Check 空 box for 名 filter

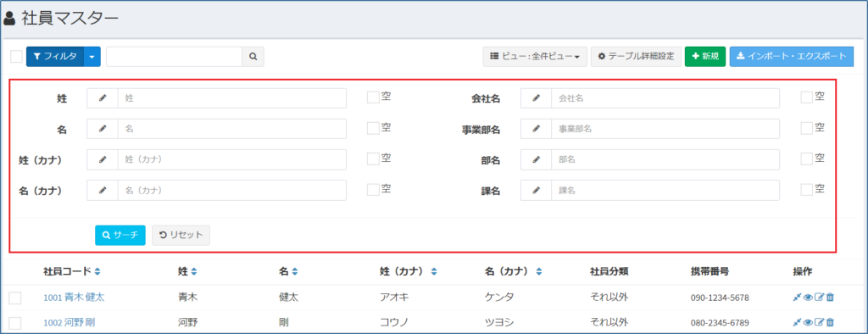(373, 128)
